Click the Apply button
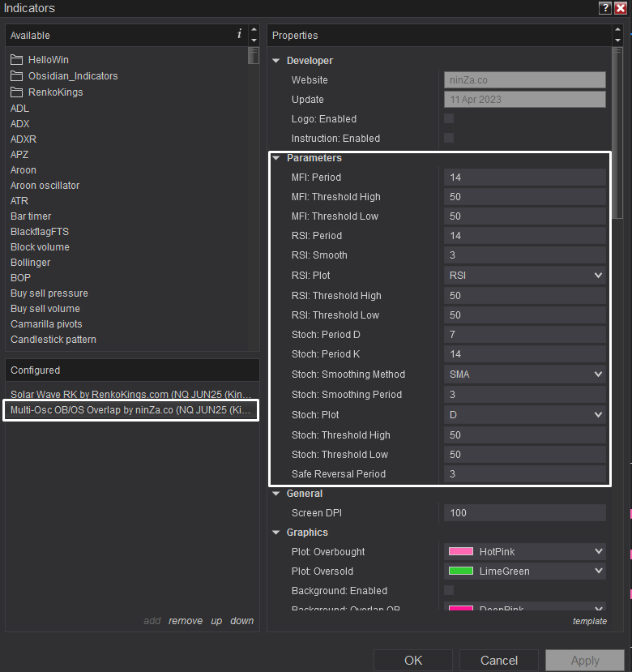 click(585, 661)
